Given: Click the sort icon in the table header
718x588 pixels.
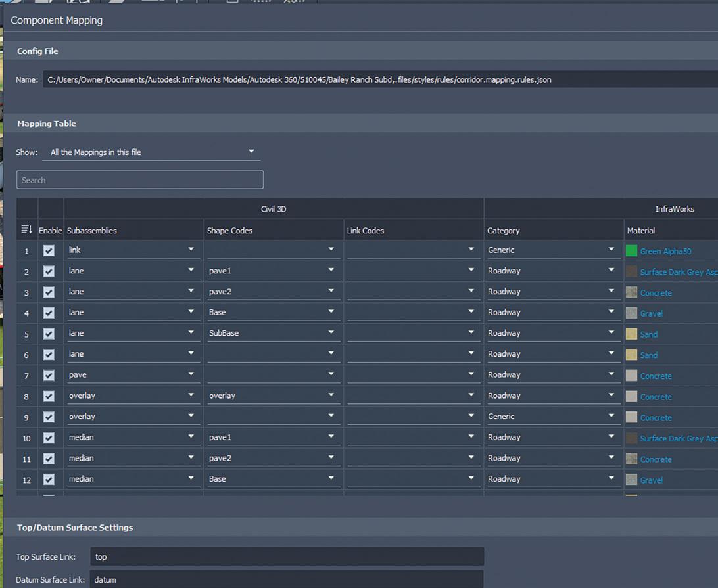Looking at the screenshot, I should point(26,229).
